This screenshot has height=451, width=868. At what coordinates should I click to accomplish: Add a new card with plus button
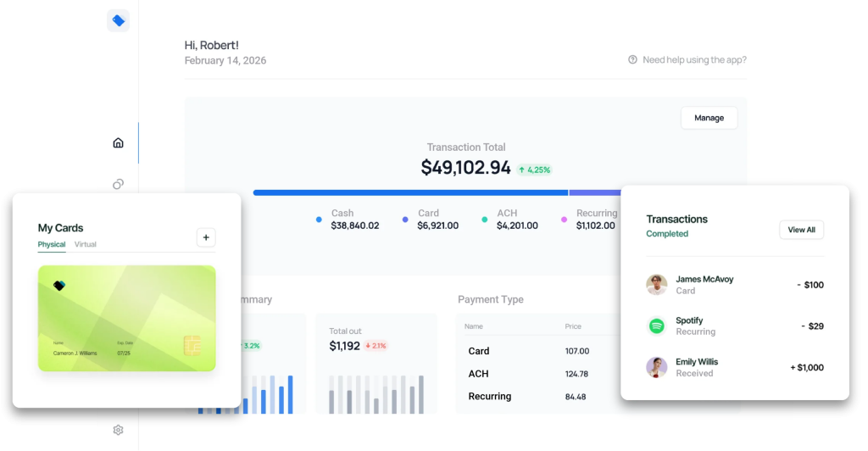click(x=206, y=237)
